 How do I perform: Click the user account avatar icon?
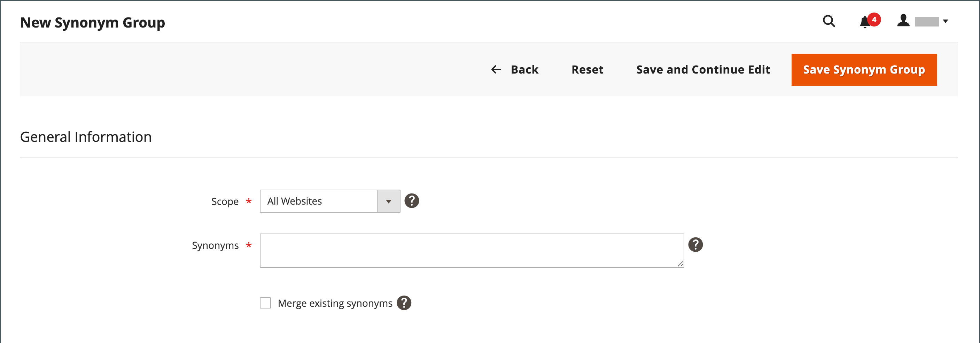[903, 21]
